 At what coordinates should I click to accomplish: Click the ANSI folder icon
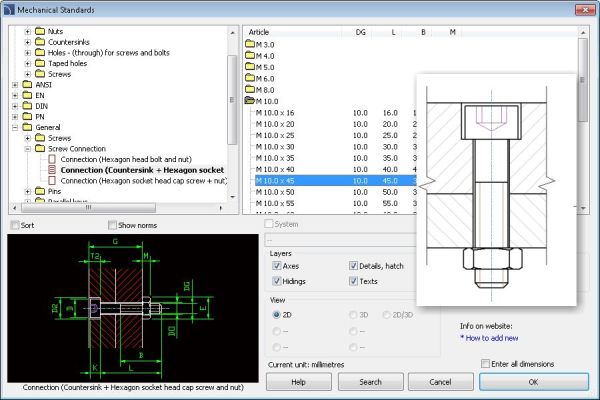(x=27, y=85)
